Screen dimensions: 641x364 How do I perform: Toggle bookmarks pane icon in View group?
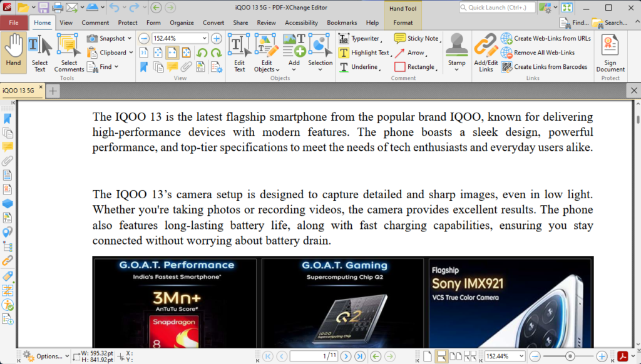(144, 67)
